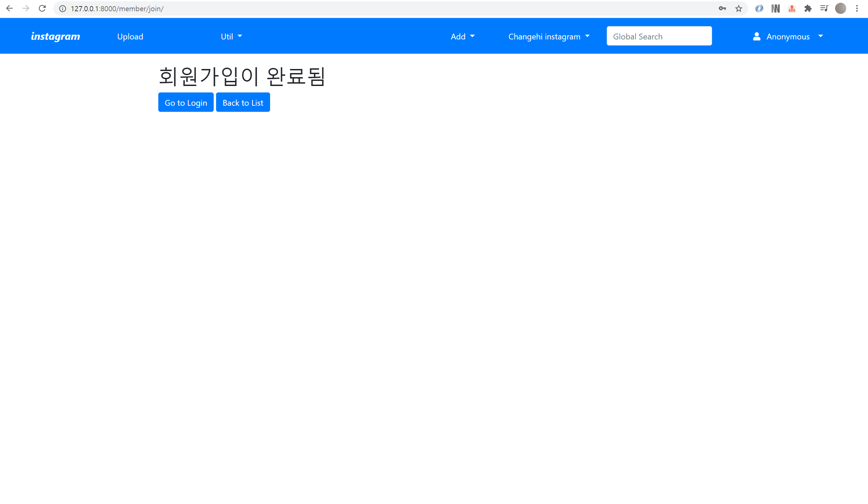
Task: Reload the current page
Action: pyautogui.click(x=42, y=8)
